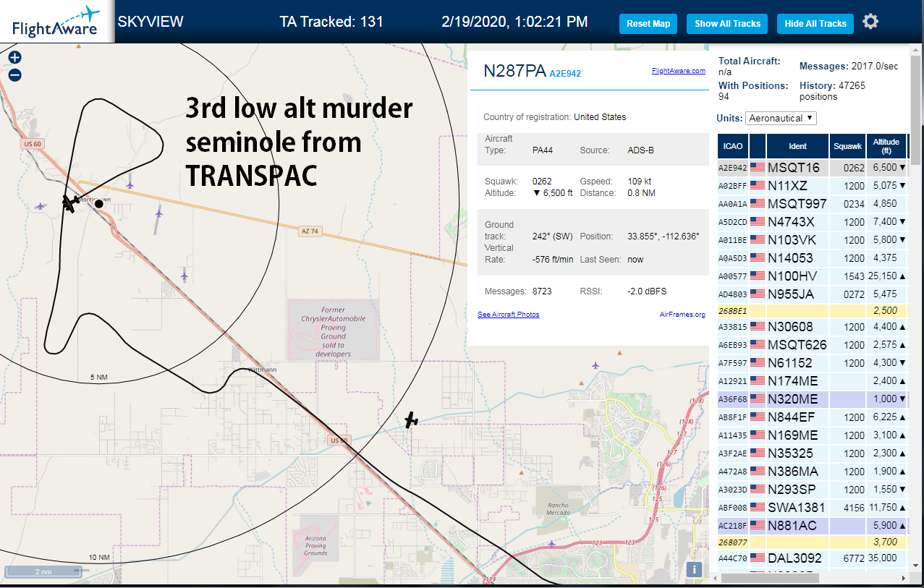Open settings gear icon
The height and width of the screenshot is (588, 924).
click(x=870, y=22)
